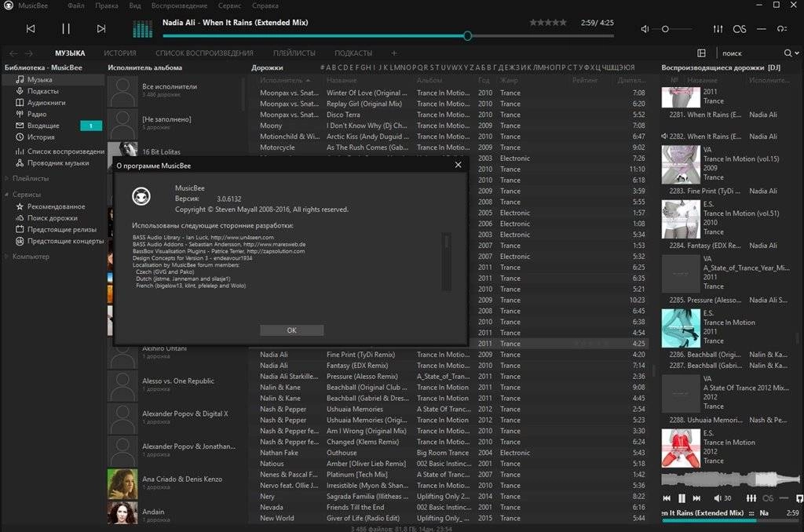
Task: Open the Правка menu
Action: 107,5
